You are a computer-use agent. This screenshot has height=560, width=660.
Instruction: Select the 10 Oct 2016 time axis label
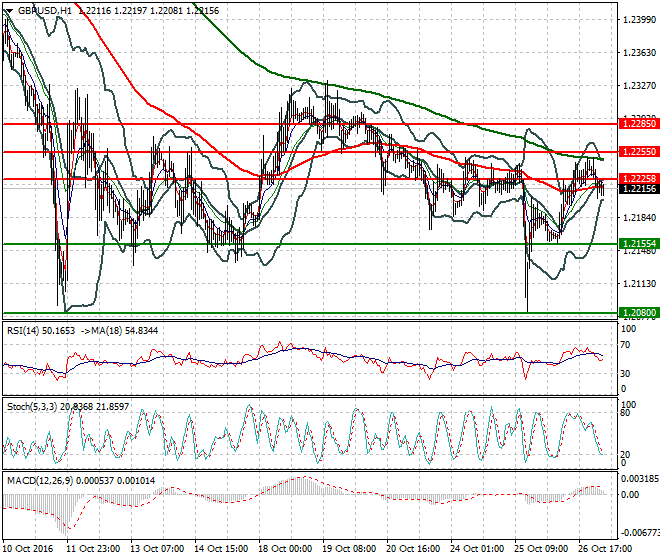(x=28, y=549)
